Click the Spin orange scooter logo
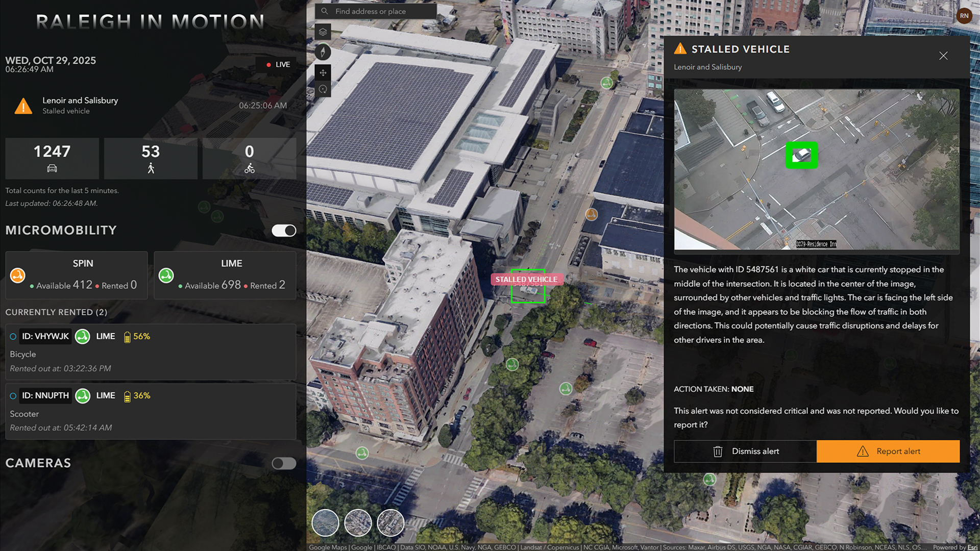Viewport: 980px width, 551px height. pos(18,275)
